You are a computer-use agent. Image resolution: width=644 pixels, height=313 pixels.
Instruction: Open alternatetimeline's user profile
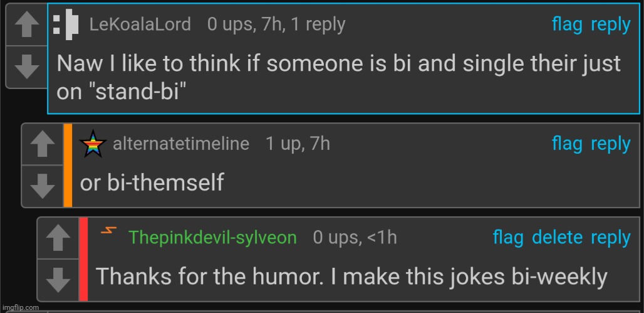(180, 144)
